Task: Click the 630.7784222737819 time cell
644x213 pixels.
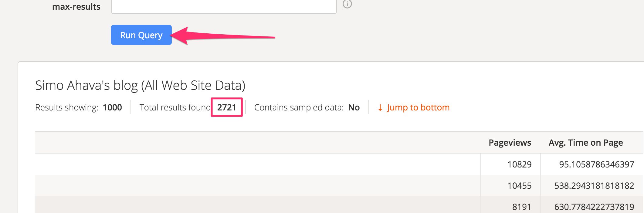Action: [594, 207]
